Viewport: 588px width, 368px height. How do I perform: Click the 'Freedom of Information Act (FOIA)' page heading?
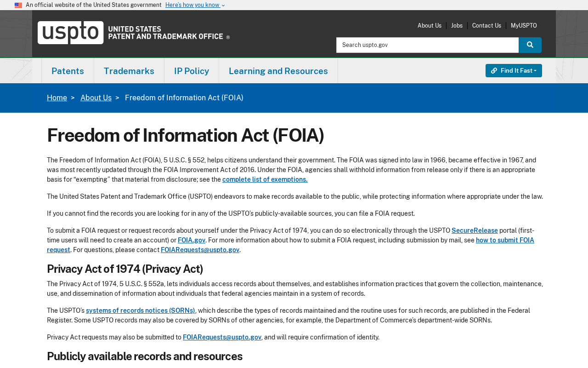tap(186, 135)
